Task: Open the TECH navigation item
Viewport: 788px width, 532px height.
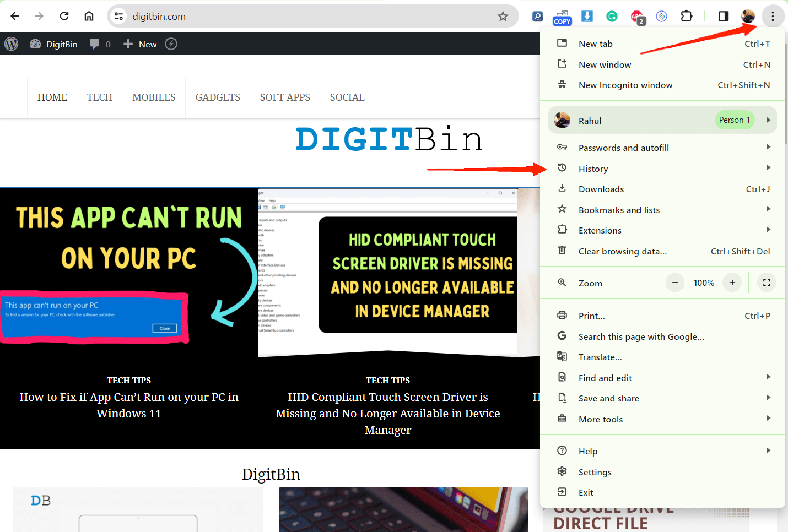Action: pyautogui.click(x=100, y=97)
